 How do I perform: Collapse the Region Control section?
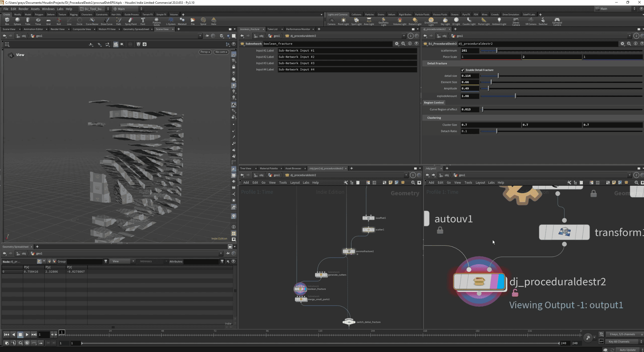pyautogui.click(x=434, y=103)
